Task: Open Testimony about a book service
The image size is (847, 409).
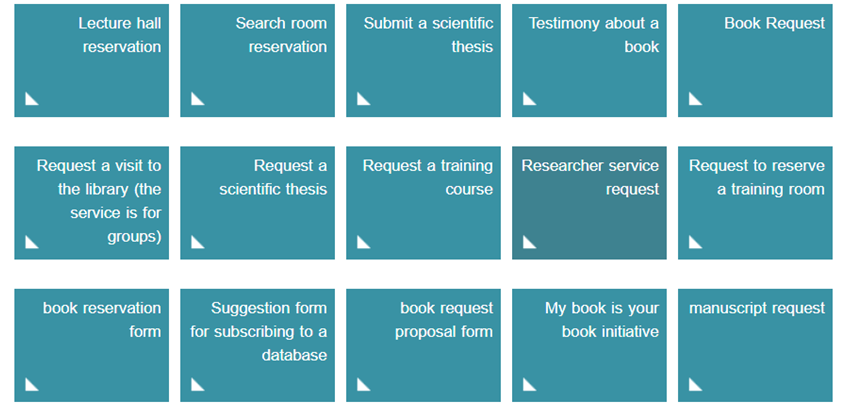Action: tap(589, 60)
